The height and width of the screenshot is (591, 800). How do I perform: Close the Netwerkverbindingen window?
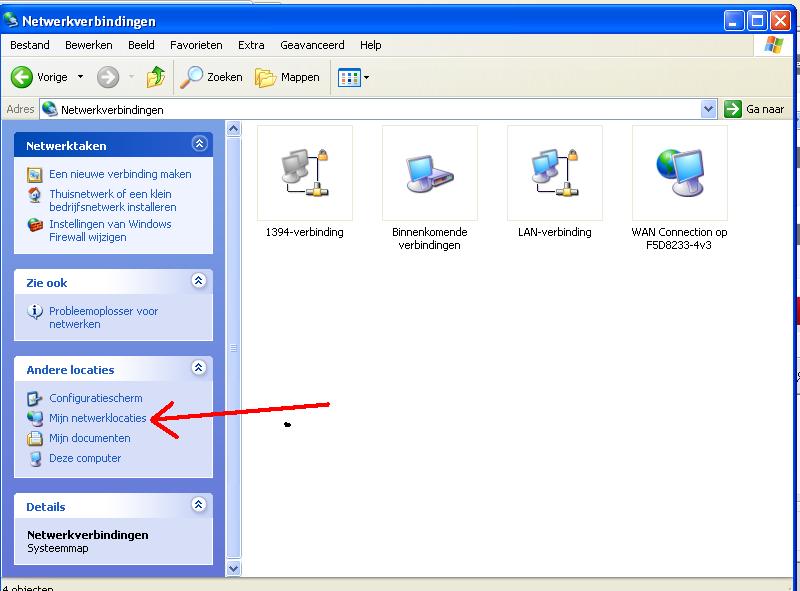click(x=781, y=21)
